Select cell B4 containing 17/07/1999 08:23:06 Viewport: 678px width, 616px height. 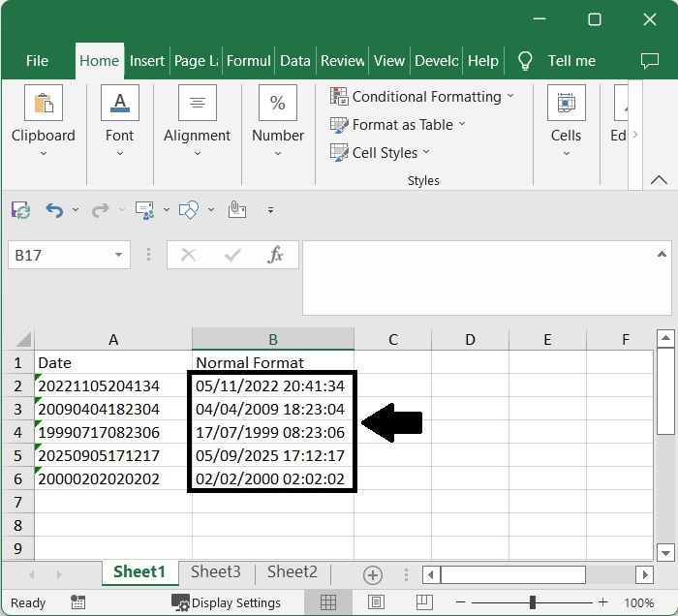click(270, 433)
